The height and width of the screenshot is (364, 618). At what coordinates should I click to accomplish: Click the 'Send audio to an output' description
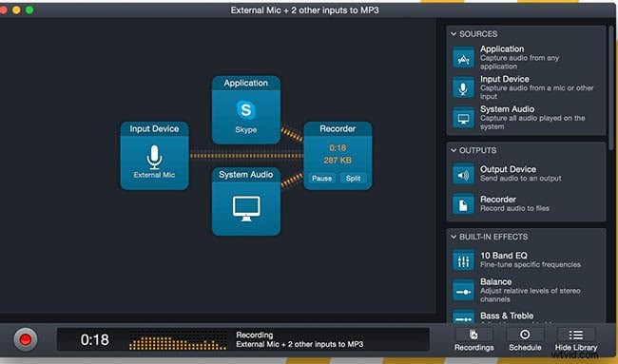tap(521, 179)
